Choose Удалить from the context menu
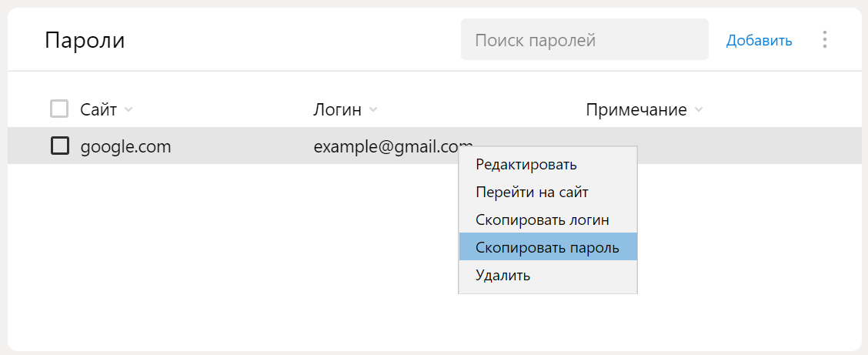Screen dimensions: 868x355 [x=503, y=275]
